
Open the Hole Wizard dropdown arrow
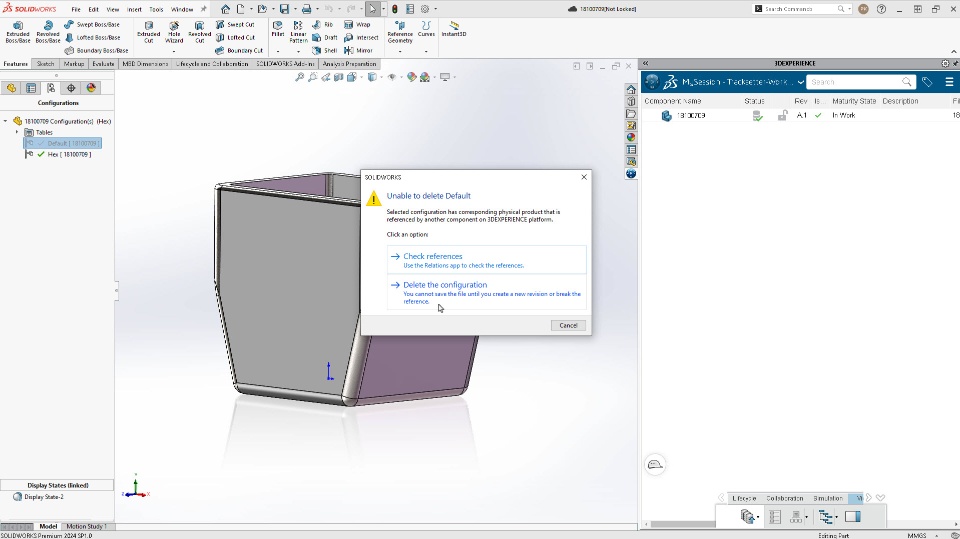click(x=174, y=51)
